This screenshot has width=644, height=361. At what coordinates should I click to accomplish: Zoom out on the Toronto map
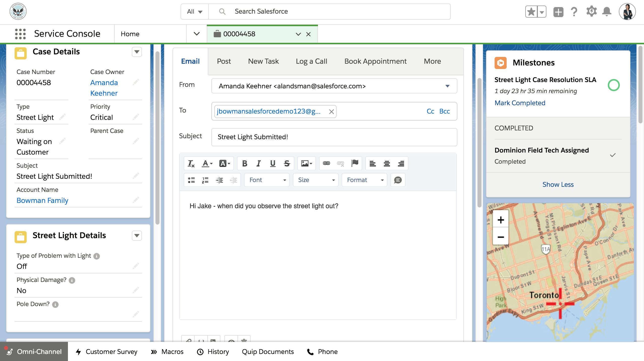point(501,237)
